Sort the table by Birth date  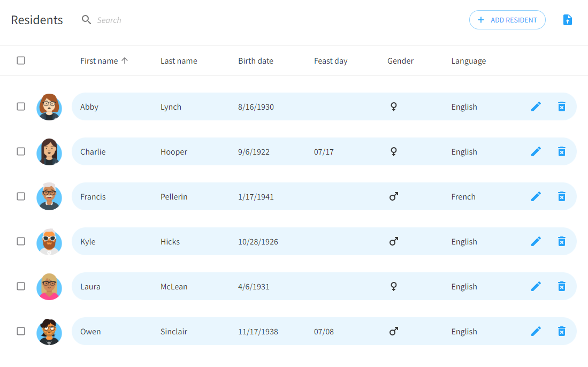point(255,61)
